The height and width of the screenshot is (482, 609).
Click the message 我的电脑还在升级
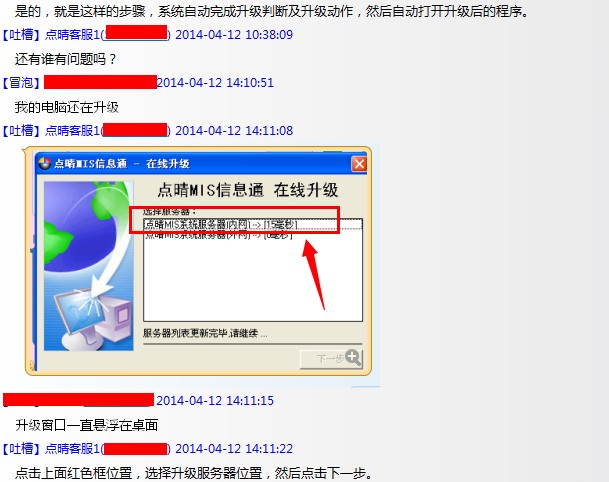(x=67, y=107)
